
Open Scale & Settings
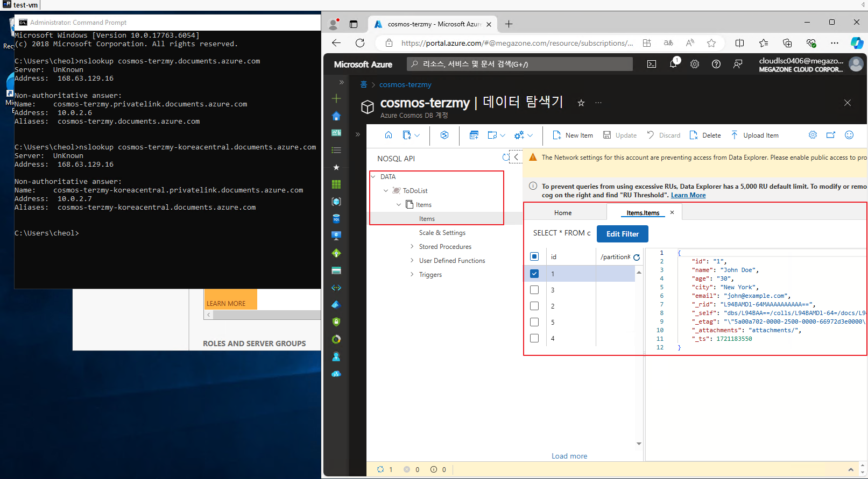[x=442, y=233]
